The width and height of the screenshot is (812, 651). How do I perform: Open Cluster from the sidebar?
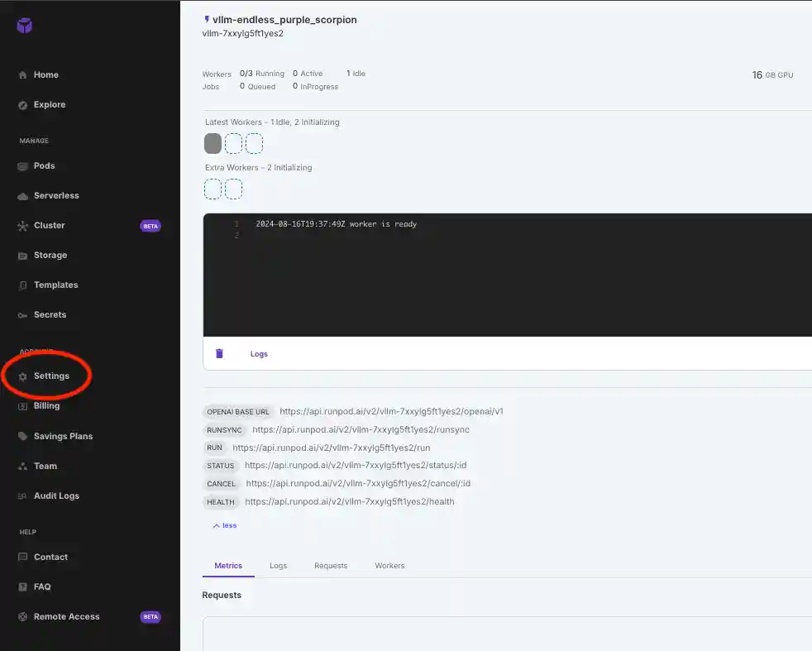49,226
